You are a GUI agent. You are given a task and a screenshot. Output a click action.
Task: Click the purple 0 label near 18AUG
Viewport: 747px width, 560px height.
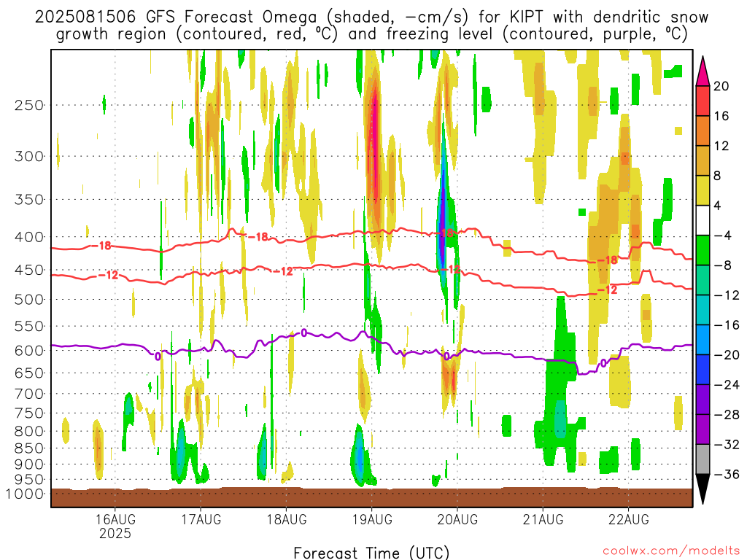click(x=304, y=332)
